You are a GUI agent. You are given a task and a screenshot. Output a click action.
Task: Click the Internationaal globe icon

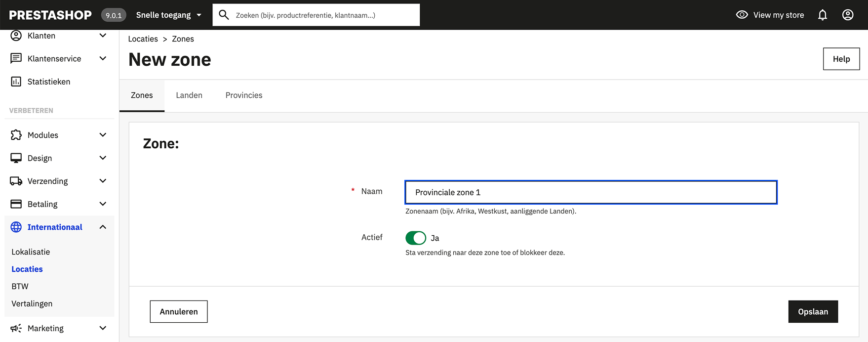[x=16, y=227]
